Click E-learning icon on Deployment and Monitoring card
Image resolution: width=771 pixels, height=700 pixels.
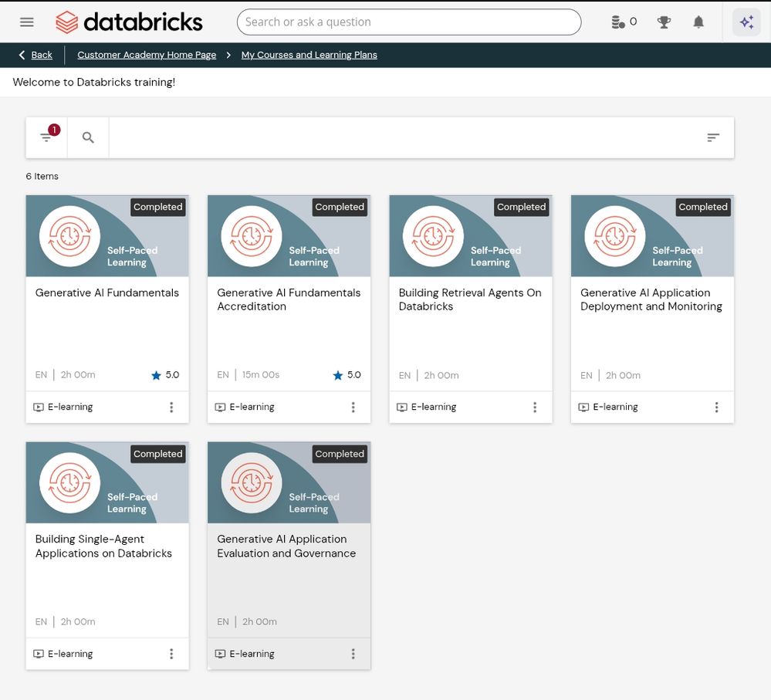click(x=583, y=407)
